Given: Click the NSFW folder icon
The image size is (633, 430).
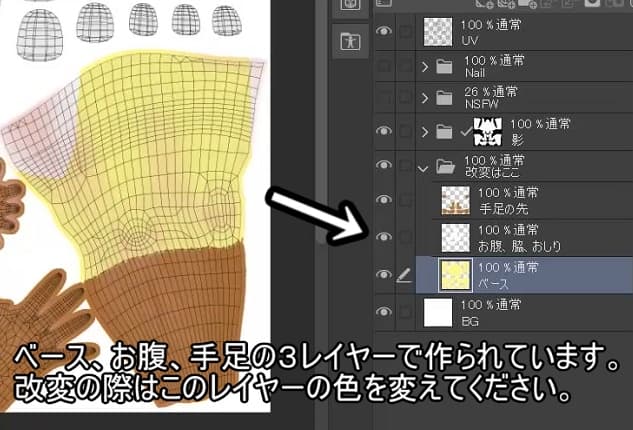Looking at the screenshot, I should 444,98.
